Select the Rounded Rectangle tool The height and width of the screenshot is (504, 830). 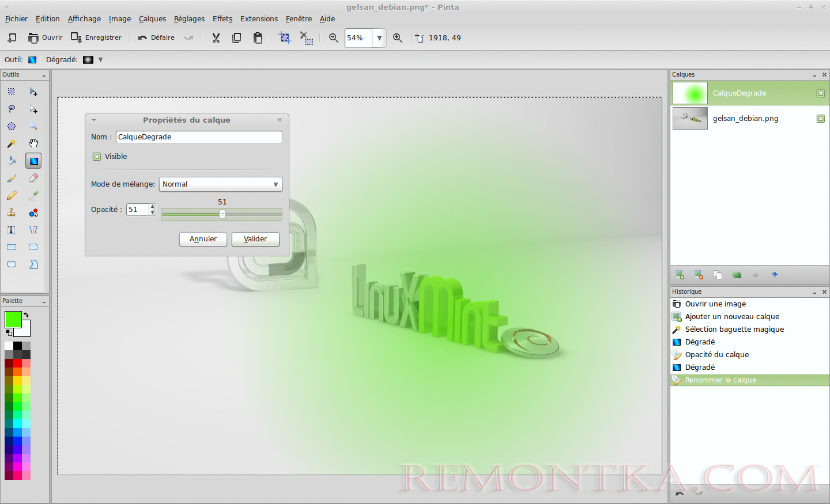pyautogui.click(x=33, y=247)
